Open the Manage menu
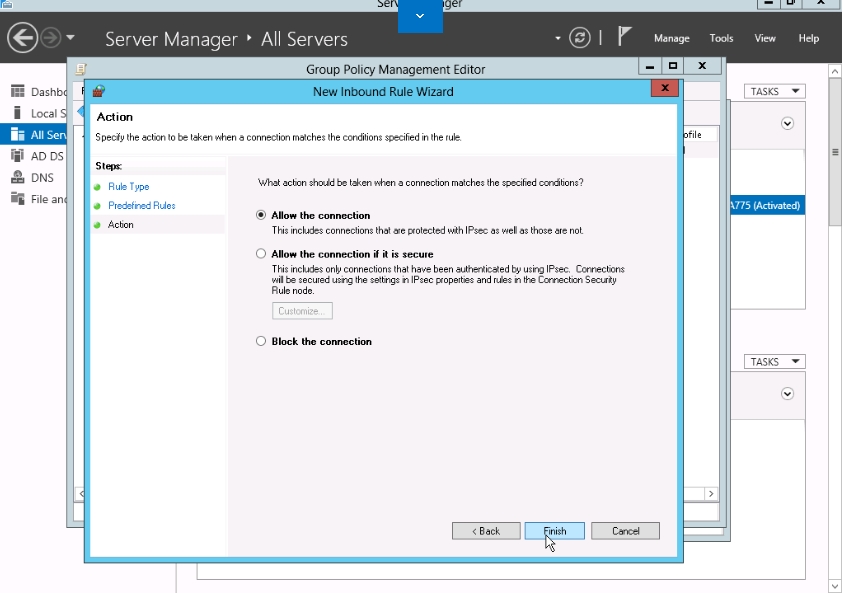843x593 pixels. pyautogui.click(x=671, y=38)
